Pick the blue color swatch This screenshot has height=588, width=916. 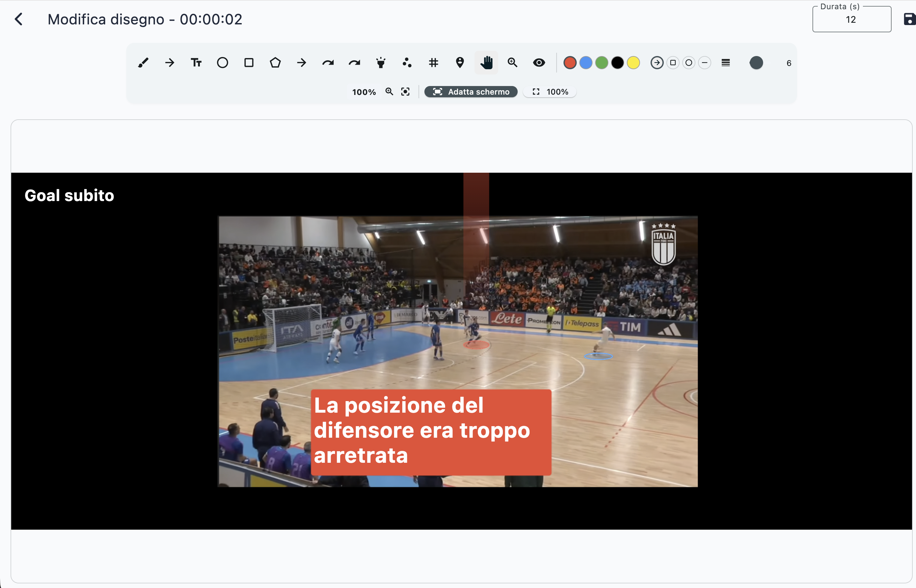pos(586,63)
